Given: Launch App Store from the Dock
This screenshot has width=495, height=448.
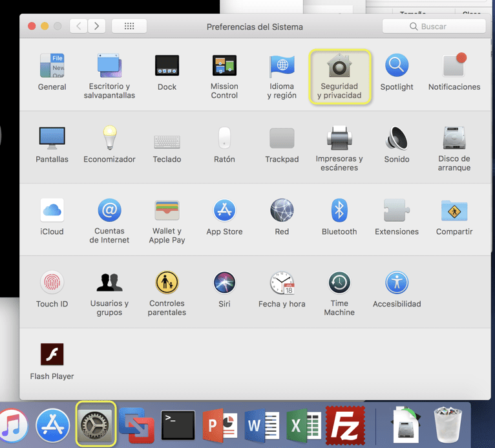Looking at the screenshot, I should [53, 425].
